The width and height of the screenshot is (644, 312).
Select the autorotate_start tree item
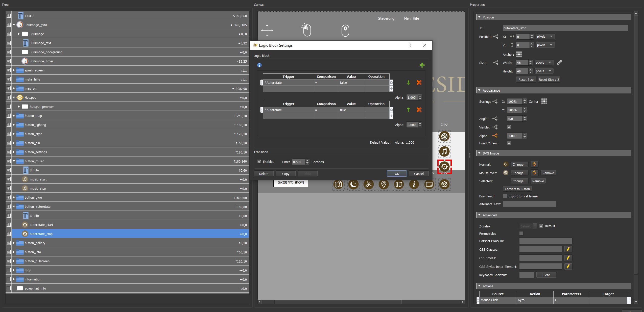[x=130, y=225]
